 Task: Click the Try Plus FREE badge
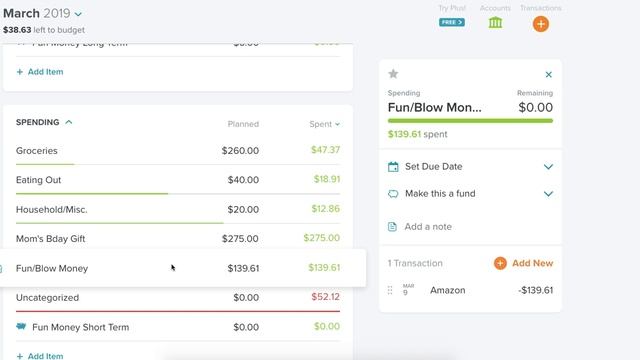451,22
